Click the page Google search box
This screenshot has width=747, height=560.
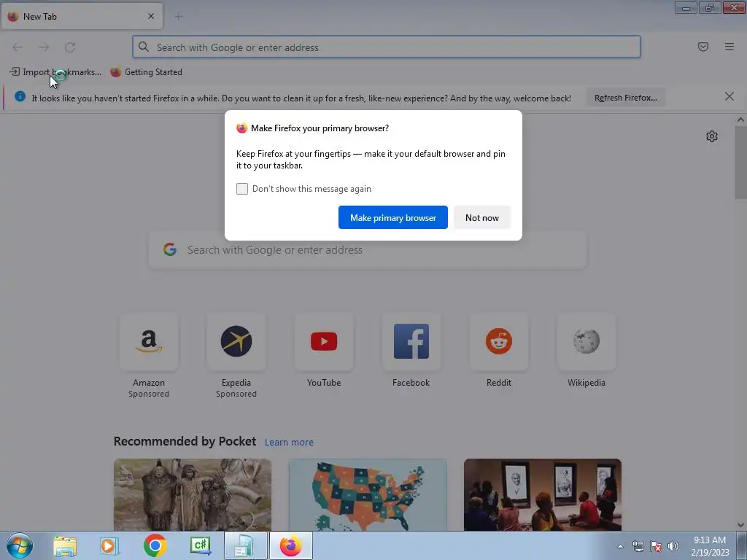(x=368, y=250)
